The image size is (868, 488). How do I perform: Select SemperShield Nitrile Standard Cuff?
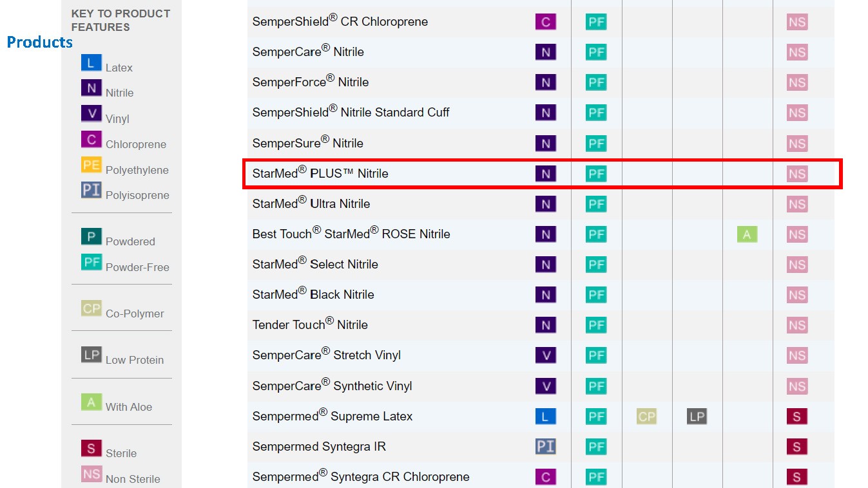[351, 111]
